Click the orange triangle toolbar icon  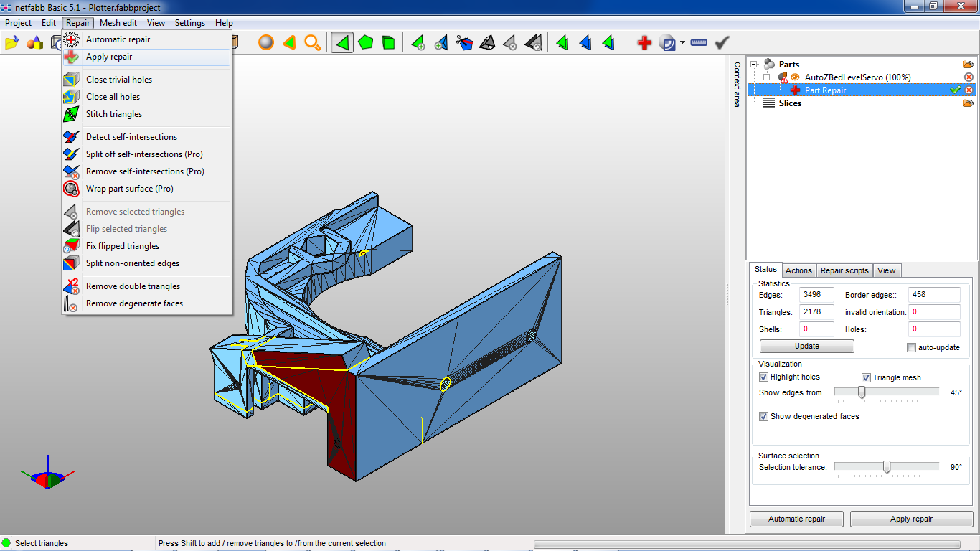tap(289, 43)
